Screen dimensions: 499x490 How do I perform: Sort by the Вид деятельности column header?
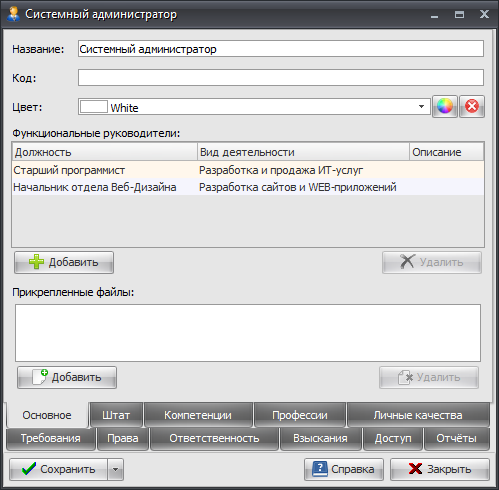303,152
